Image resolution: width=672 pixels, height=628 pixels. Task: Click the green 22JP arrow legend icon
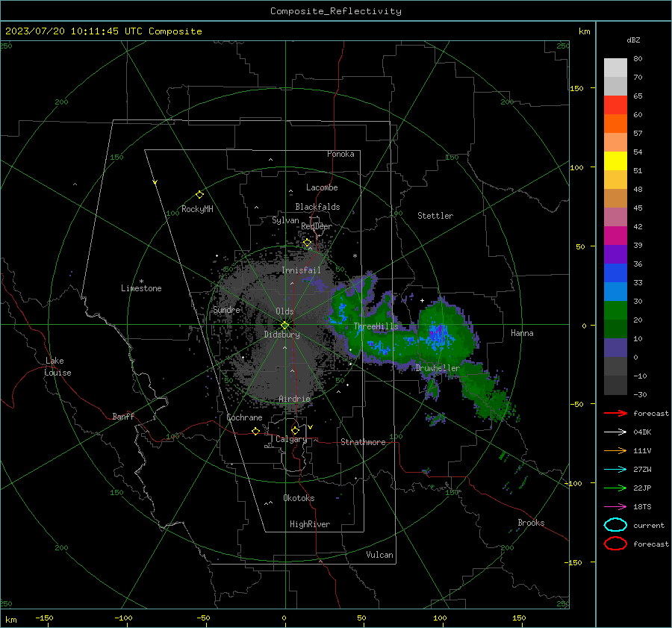click(615, 488)
